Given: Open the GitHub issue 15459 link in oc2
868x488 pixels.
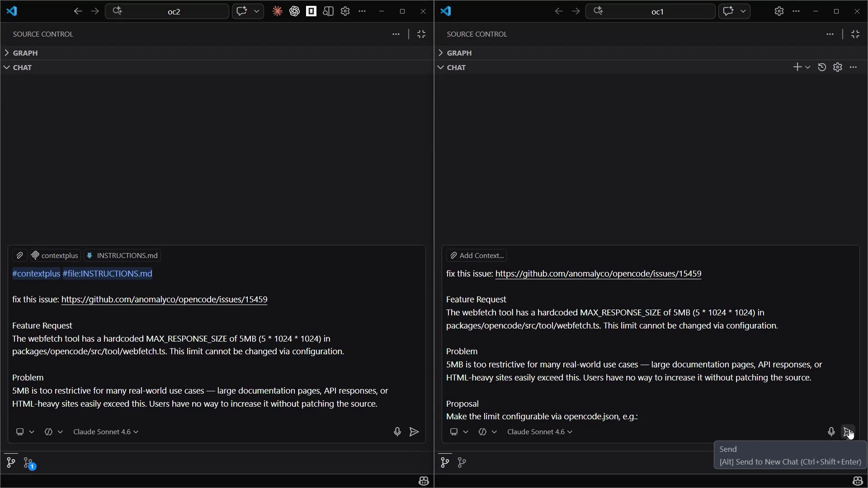Looking at the screenshot, I should pyautogui.click(x=164, y=300).
